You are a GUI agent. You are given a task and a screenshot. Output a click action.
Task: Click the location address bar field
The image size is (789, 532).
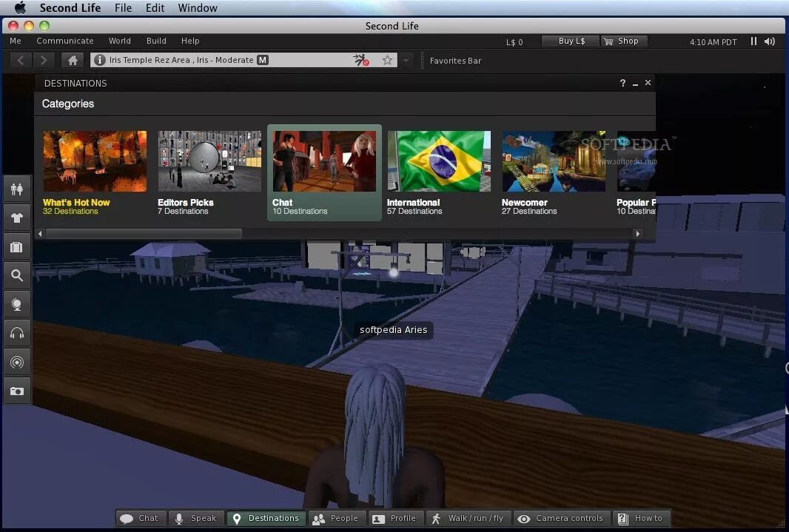pos(244,61)
